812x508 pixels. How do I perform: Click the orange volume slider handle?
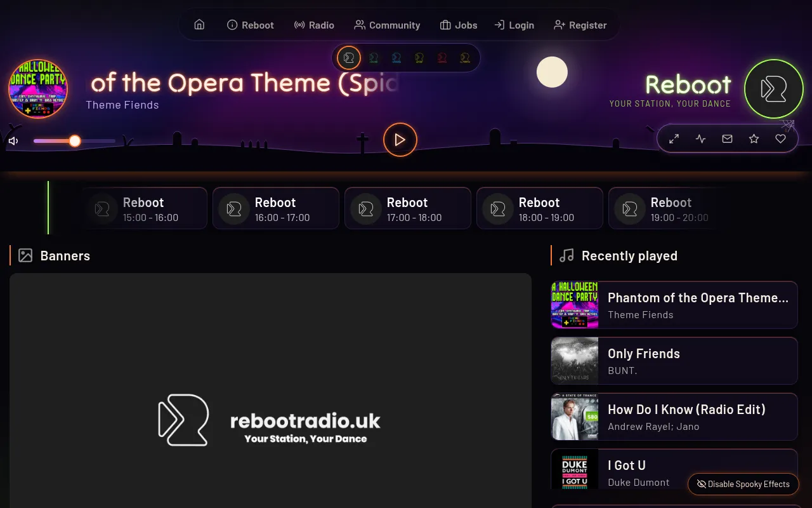click(x=75, y=141)
